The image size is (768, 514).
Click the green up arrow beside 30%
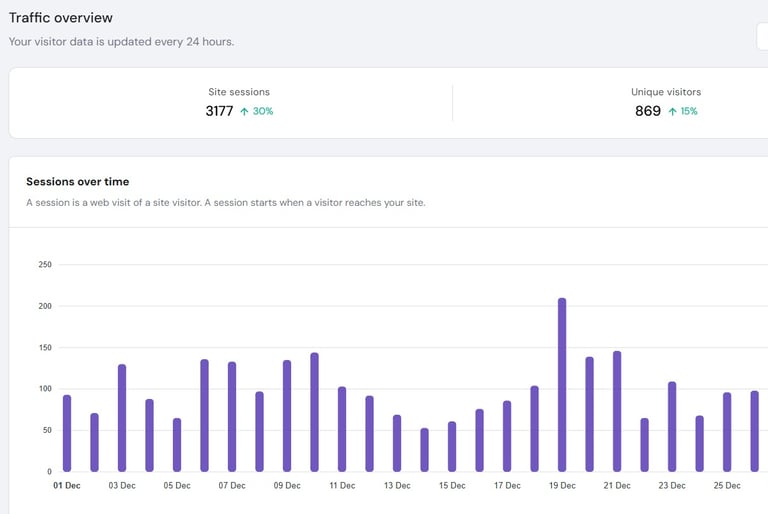(x=244, y=112)
